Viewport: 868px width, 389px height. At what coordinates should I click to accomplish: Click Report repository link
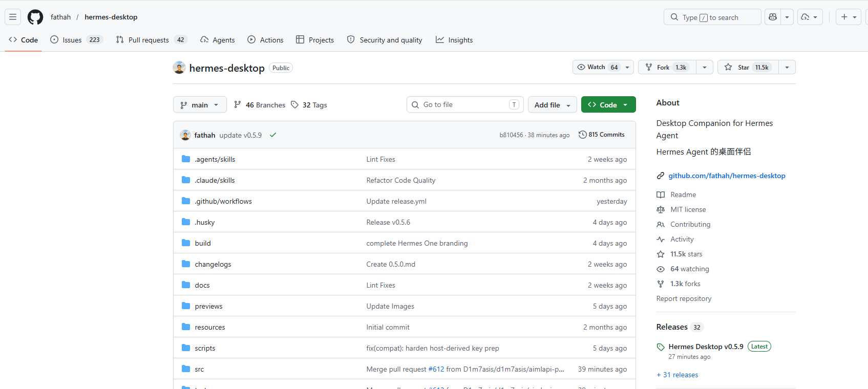[x=684, y=298]
